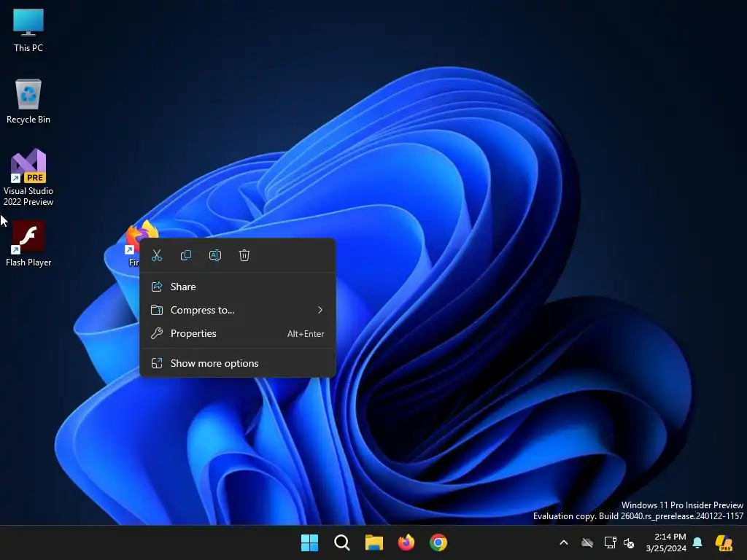Open Properties from the context menu
This screenshot has height=560, width=747.
(237, 333)
